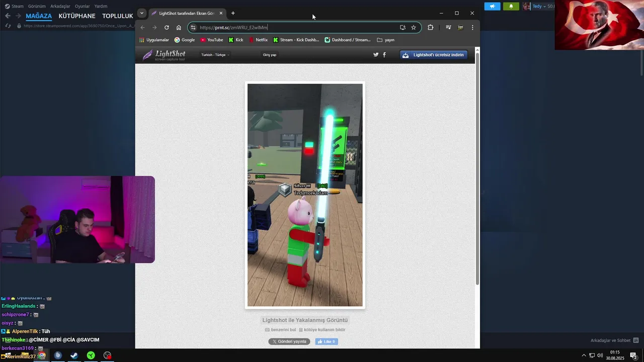Bookmark this page with the star icon

coord(414,28)
